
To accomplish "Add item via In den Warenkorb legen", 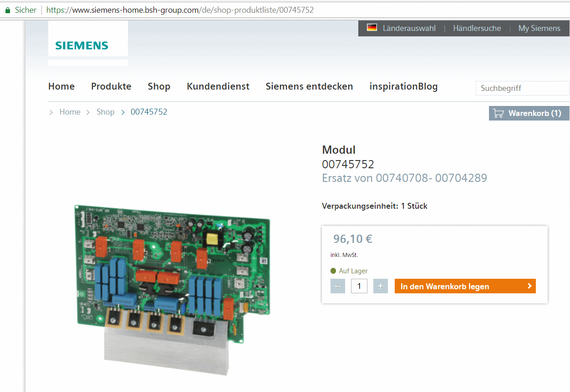I will [x=465, y=286].
